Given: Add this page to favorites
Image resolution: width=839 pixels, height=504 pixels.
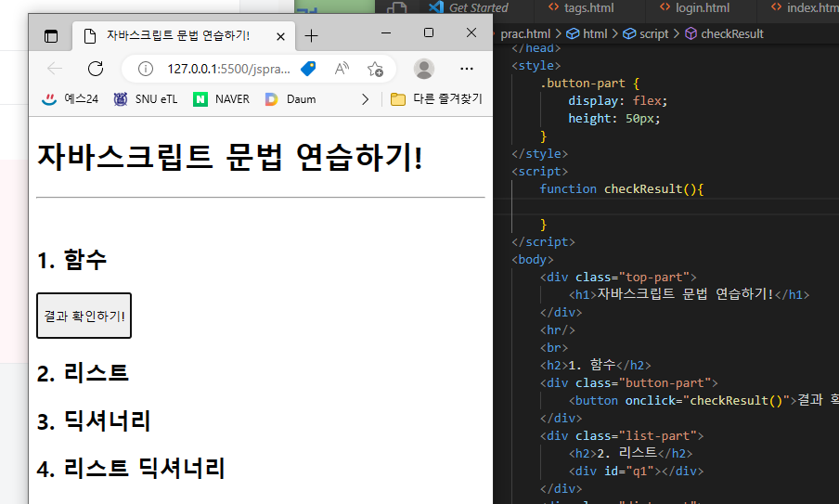Looking at the screenshot, I should pos(375,69).
